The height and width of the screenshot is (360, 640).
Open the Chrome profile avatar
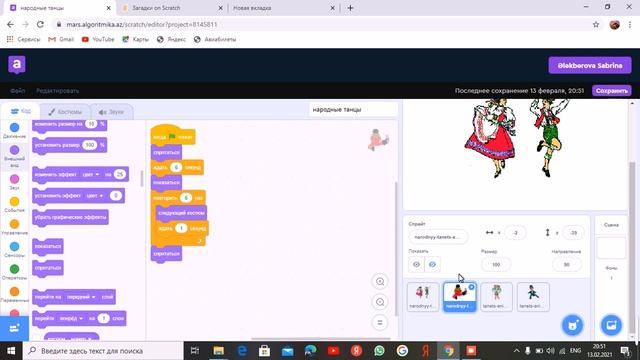pyautogui.click(x=614, y=24)
